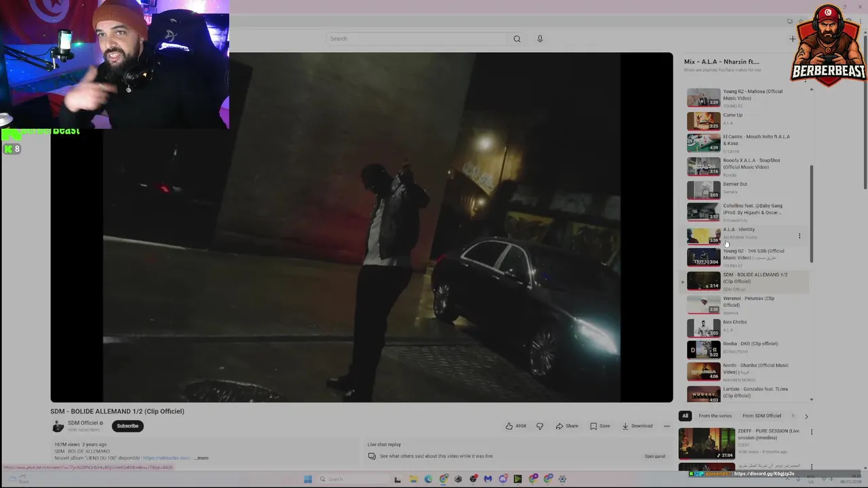Image resolution: width=868 pixels, height=488 pixels.
Task: Play Nes Chriba by A.L.A
Action: point(746,328)
